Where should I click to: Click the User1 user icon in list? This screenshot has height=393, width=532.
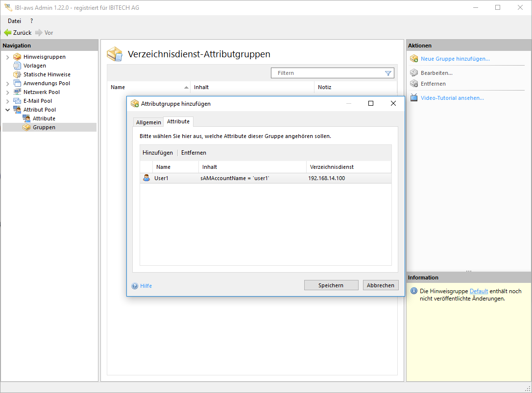(x=146, y=178)
